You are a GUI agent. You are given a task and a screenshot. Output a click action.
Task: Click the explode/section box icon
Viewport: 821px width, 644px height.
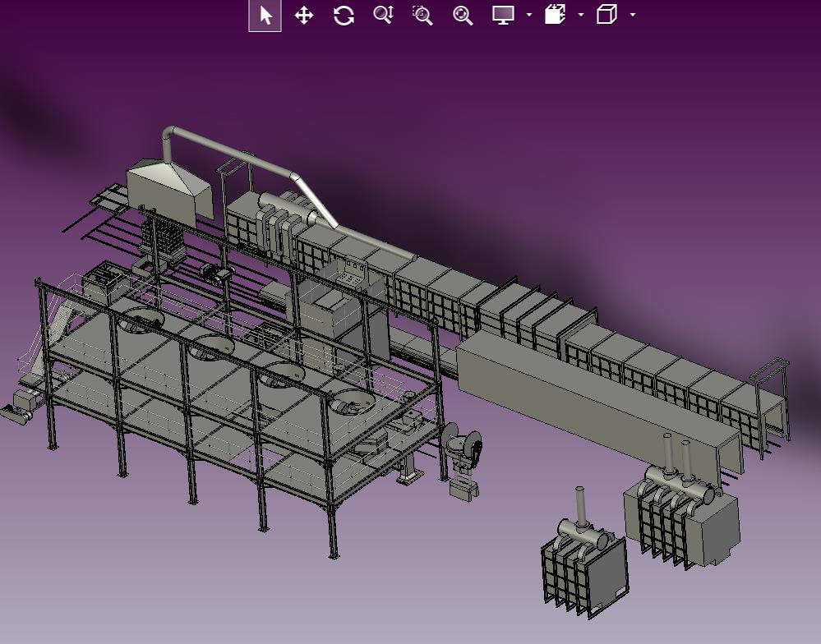click(x=555, y=15)
